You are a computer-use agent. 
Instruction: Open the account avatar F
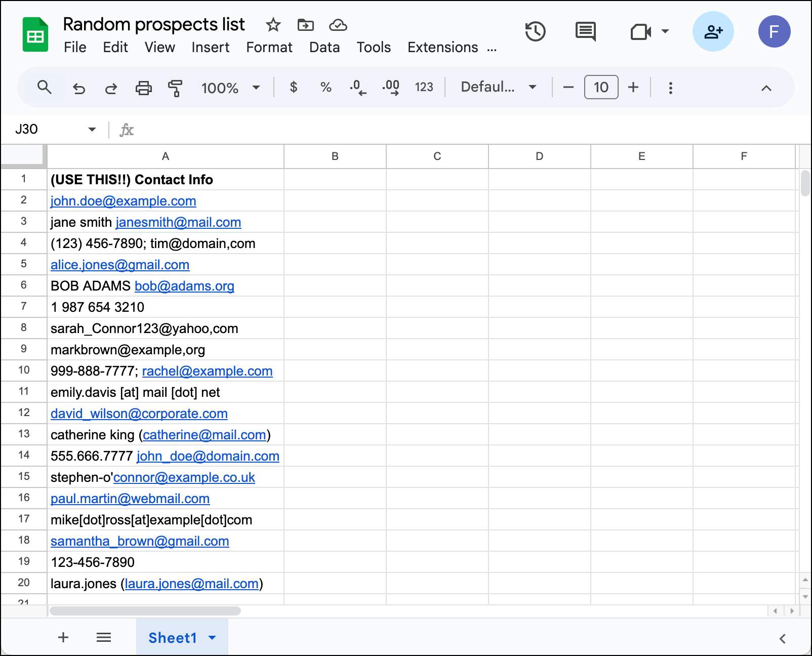[x=774, y=31]
